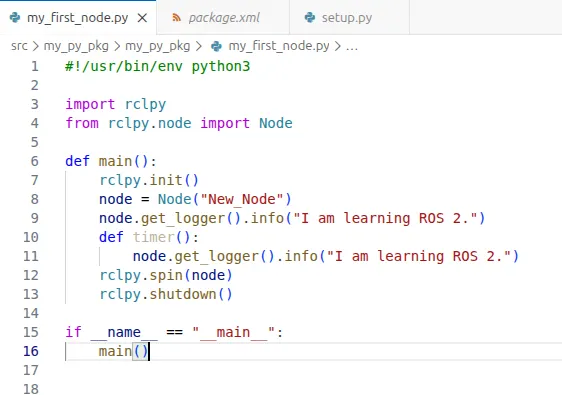Click line number 14 in the gutter
Image resolution: width=562 pixels, height=395 pixels.
click(x=31, y=313)
